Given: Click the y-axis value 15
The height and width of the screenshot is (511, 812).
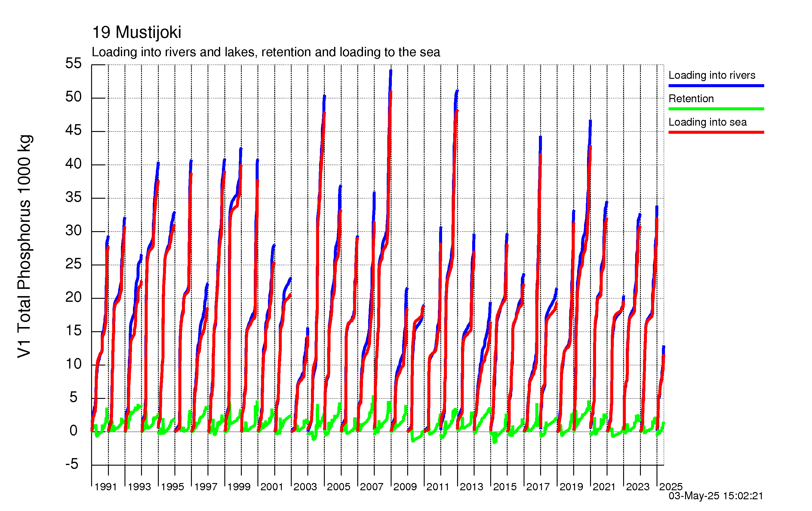Looking at the screenshot, I should [x=73, y=331].
